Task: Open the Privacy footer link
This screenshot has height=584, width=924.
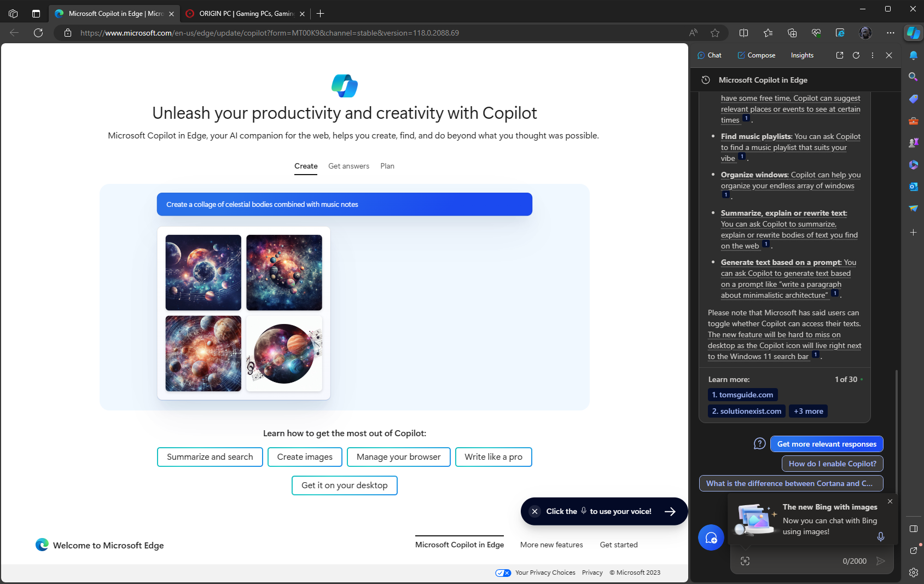Action: (592, 573)
